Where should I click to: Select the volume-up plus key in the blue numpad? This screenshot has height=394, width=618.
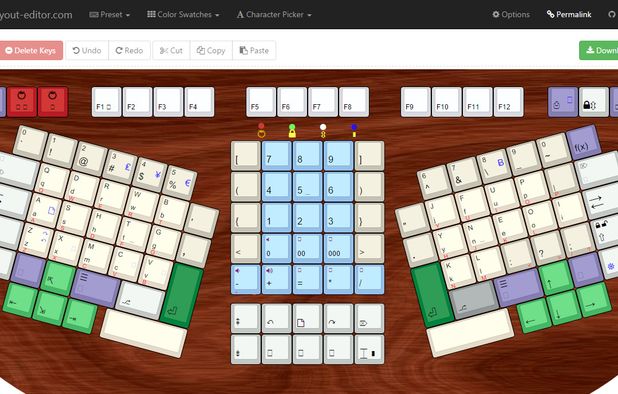coord(276,279)
